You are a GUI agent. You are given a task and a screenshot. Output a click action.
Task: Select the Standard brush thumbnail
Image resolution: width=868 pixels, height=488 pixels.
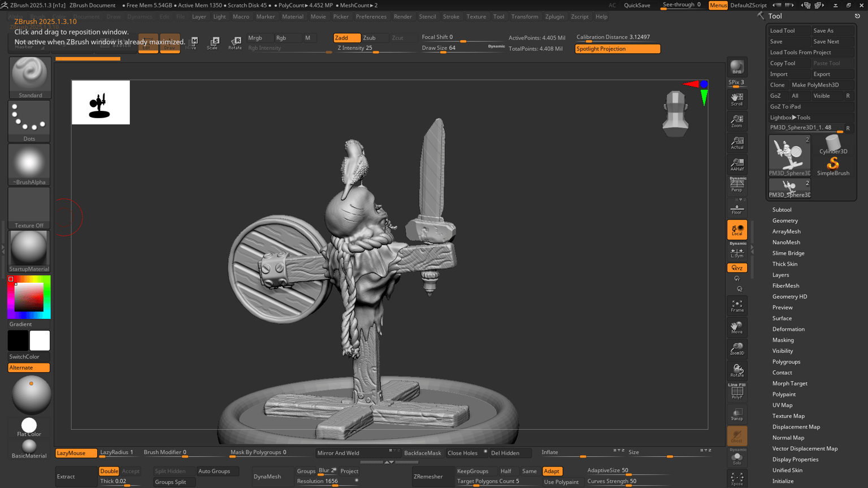tap(29, 77)
